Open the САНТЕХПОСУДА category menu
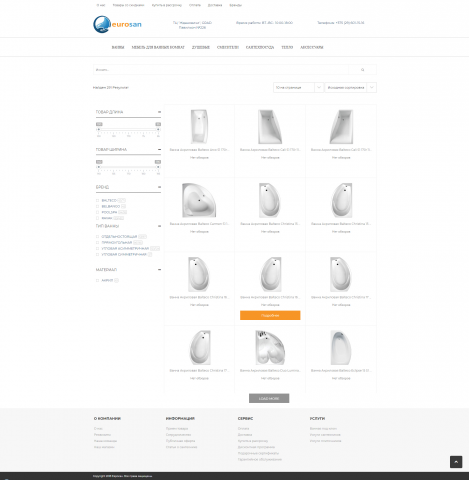This screenshot has width=469, height=480. click(x=260, y=47)
